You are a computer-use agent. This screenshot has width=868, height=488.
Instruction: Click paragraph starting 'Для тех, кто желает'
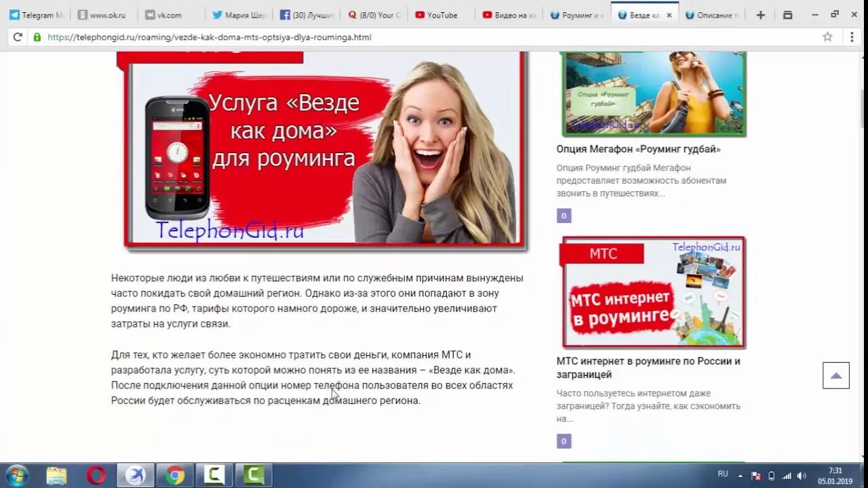pos(313,378)
